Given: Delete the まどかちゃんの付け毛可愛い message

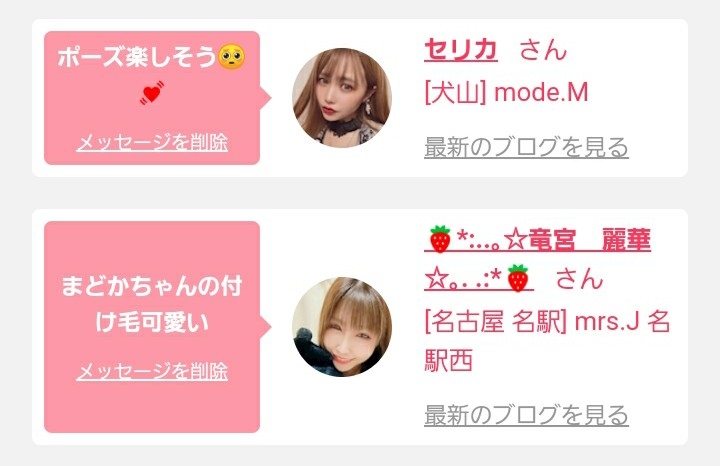Looking at the screenshot, I should (x=152, y=371).
